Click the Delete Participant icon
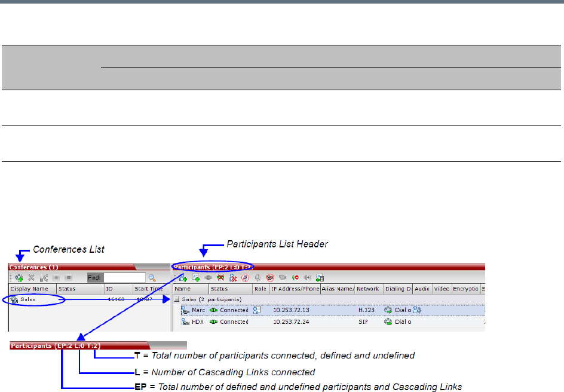 (234, 278)
